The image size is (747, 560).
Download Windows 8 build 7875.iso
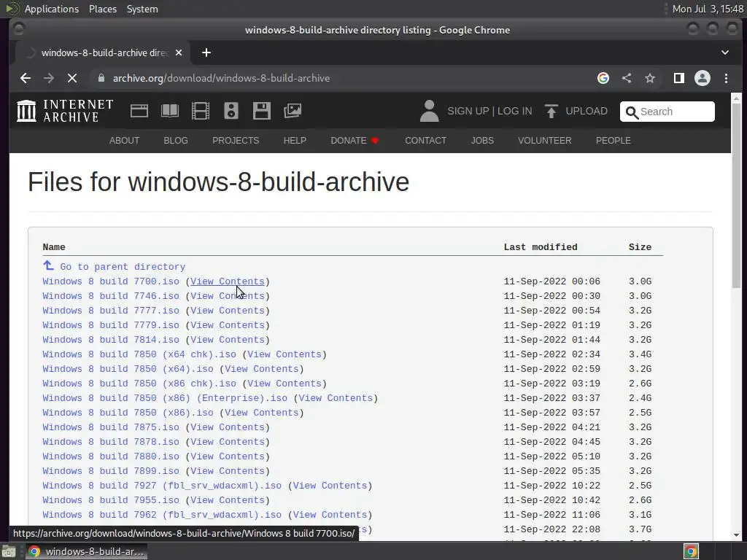point(111,427)
